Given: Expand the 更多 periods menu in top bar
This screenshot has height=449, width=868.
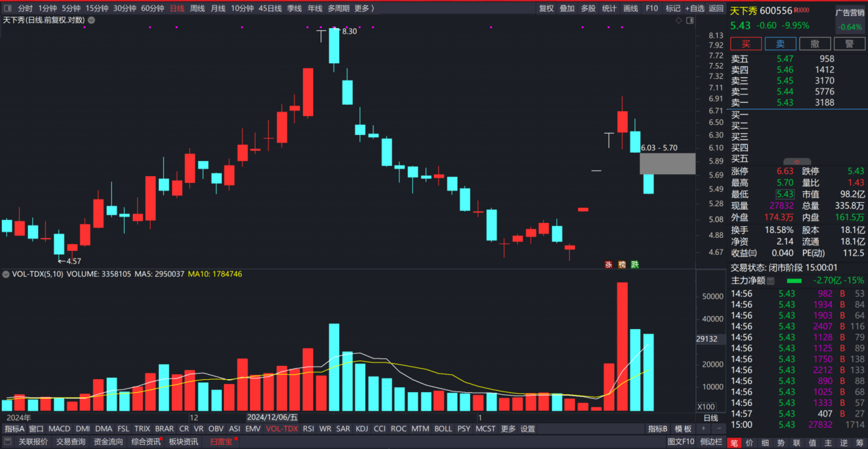Looking at the screenshot, I should tap(364, 8).
